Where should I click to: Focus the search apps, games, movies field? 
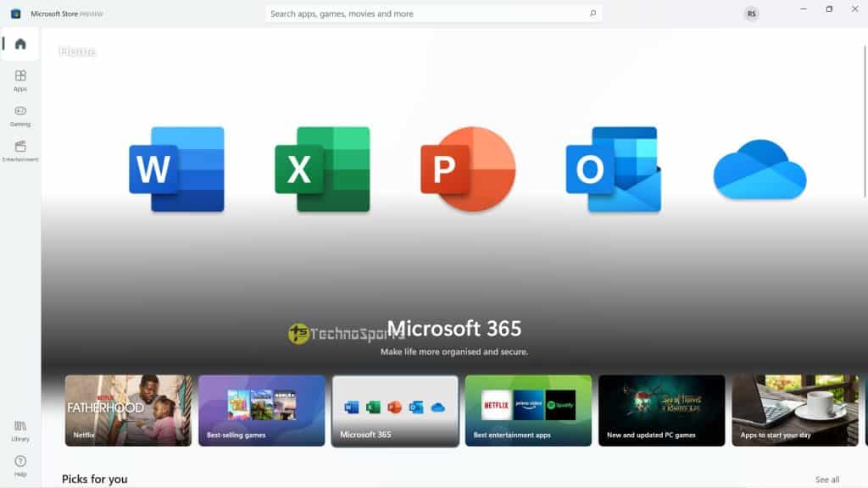pyautogui.click(x=433, y=14)
